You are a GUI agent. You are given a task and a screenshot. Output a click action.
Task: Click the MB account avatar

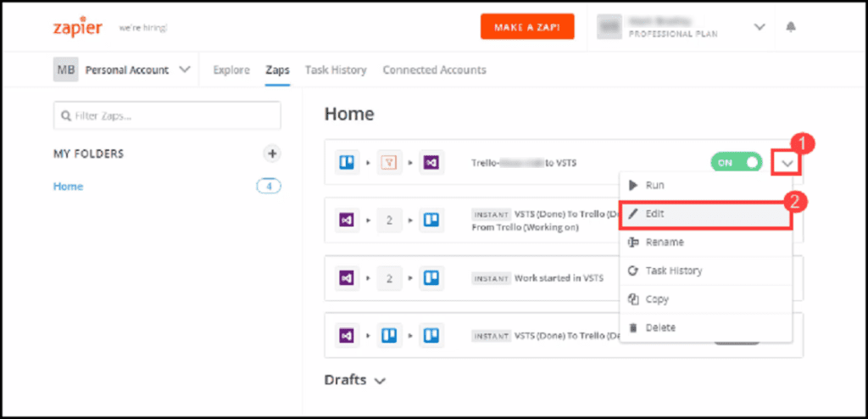[x=65, y=70]
